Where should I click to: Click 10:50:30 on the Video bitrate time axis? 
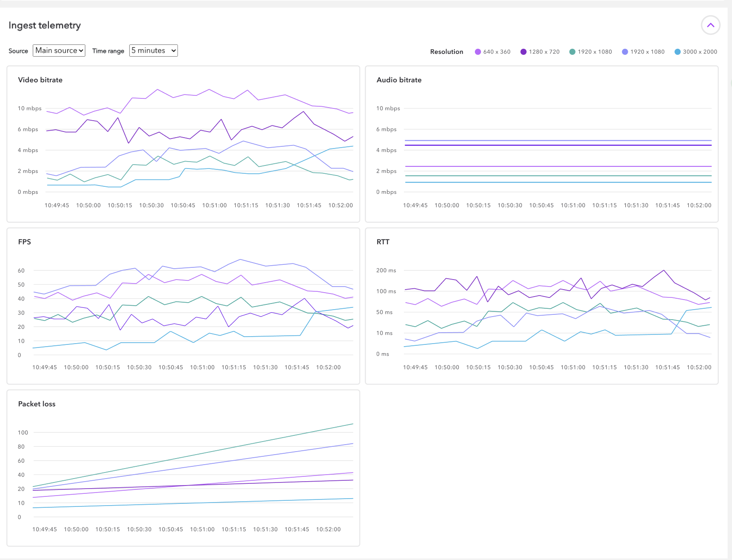151,206
